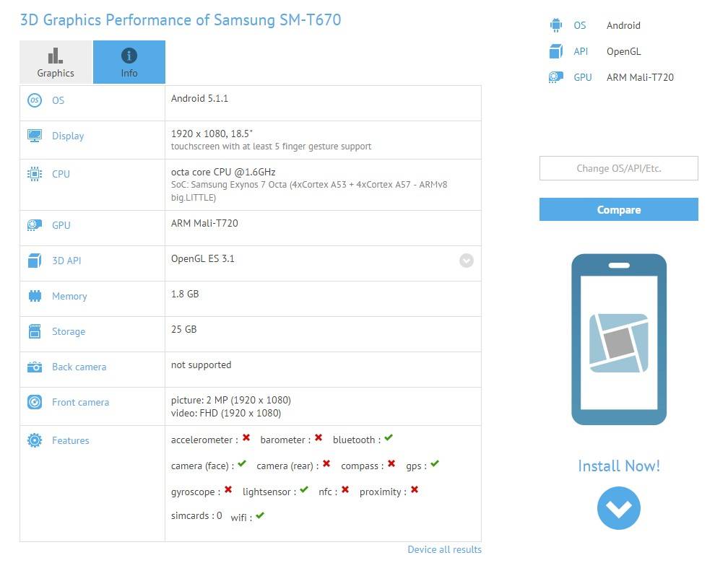Click the GPU card icon in table
The width and height of the screenshot is (728, 563).
(35, 225)
